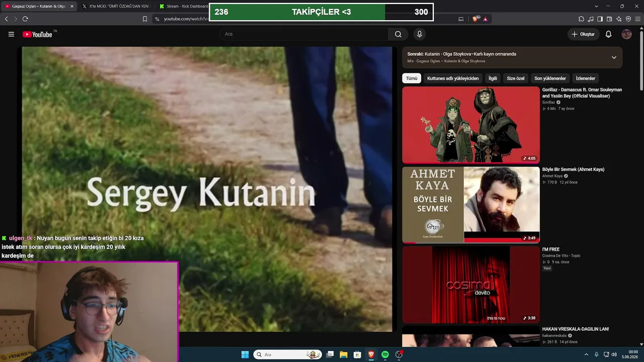Open browser tab search dropdown
The image size is (644, 362).
(x=596, y=6)
